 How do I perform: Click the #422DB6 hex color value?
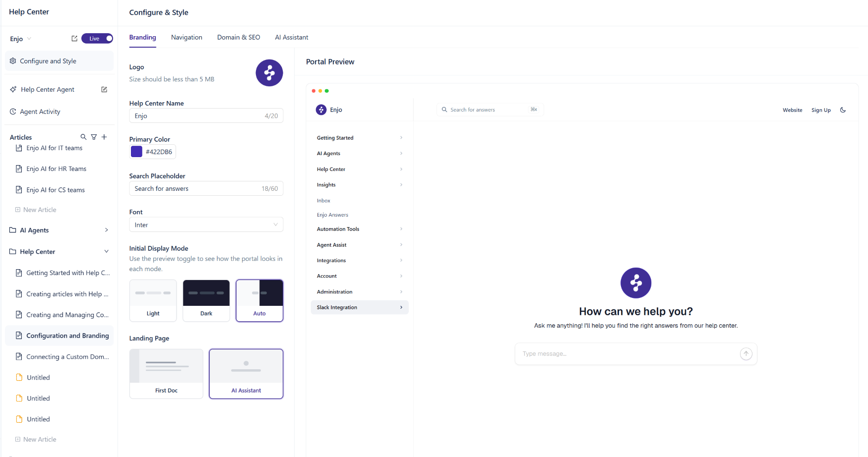(x=159, y=152)
